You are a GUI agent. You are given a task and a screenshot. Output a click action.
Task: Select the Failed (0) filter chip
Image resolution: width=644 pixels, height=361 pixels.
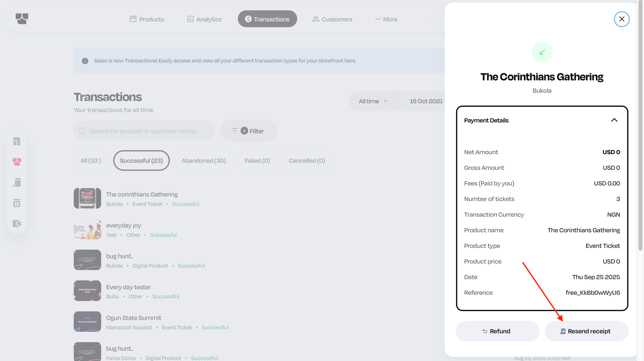pyautogui.click(x=257, y=161)
